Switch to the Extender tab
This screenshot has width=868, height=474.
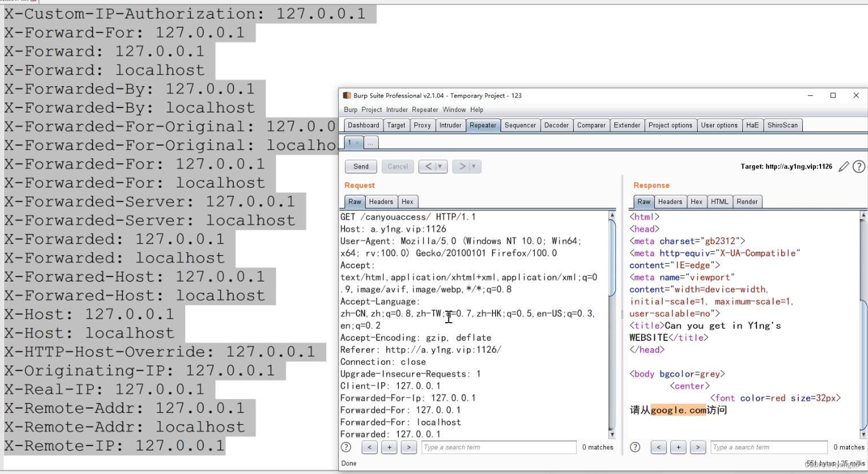coord(627,125)
